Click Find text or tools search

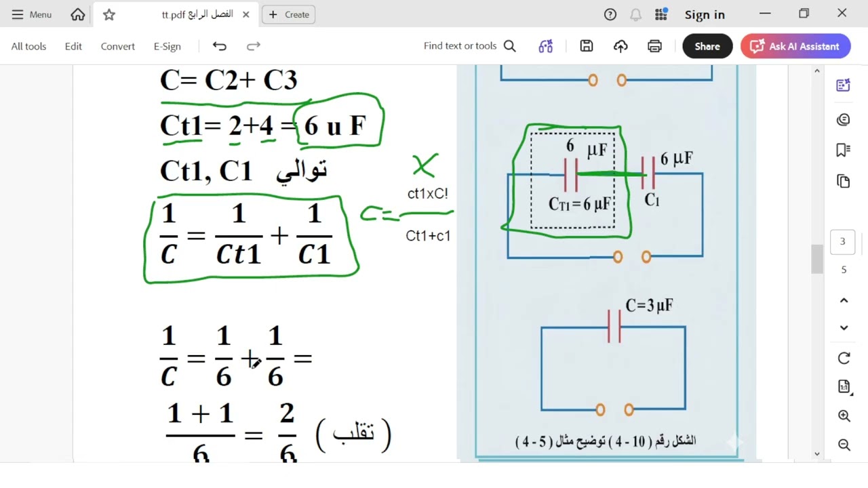(469, 46)
